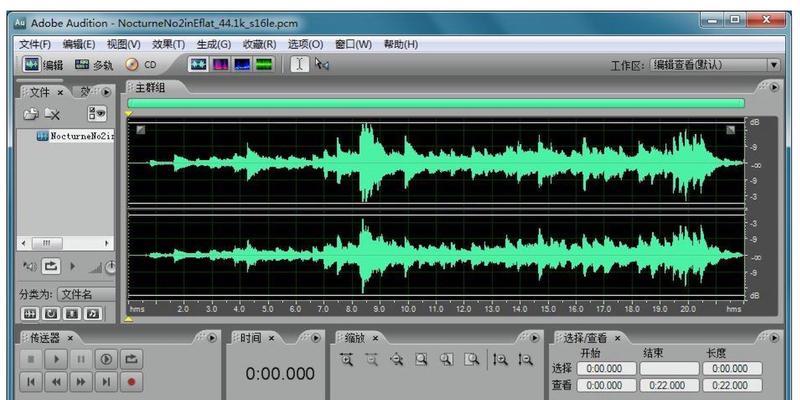The height and width of the screenshot is (400, 800).
Task: Click Play to End circled button
Action: pos(106,359)
